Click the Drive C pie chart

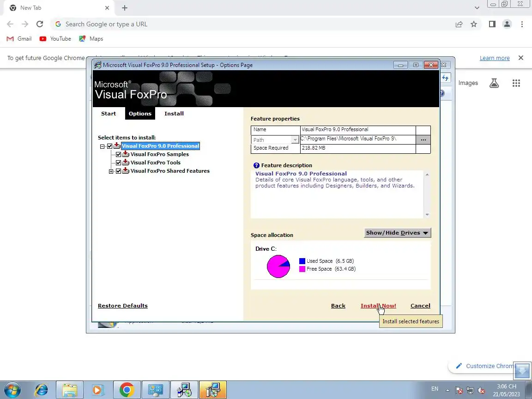tap(278, 266)
